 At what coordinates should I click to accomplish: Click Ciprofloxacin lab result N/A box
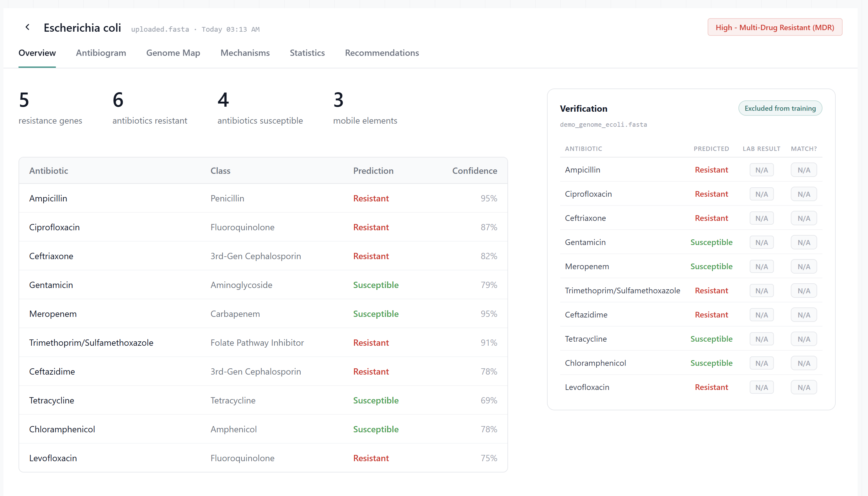(761, 194)
